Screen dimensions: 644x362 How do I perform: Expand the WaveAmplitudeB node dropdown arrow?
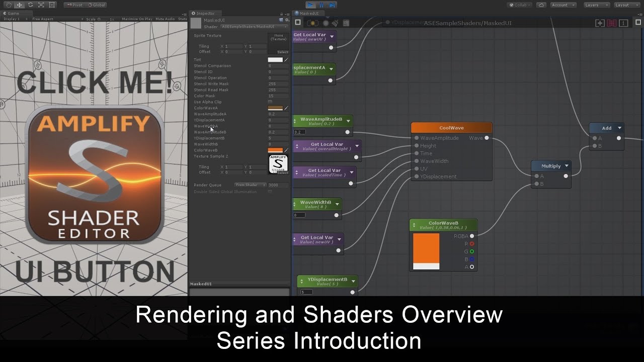coord(348,122)
